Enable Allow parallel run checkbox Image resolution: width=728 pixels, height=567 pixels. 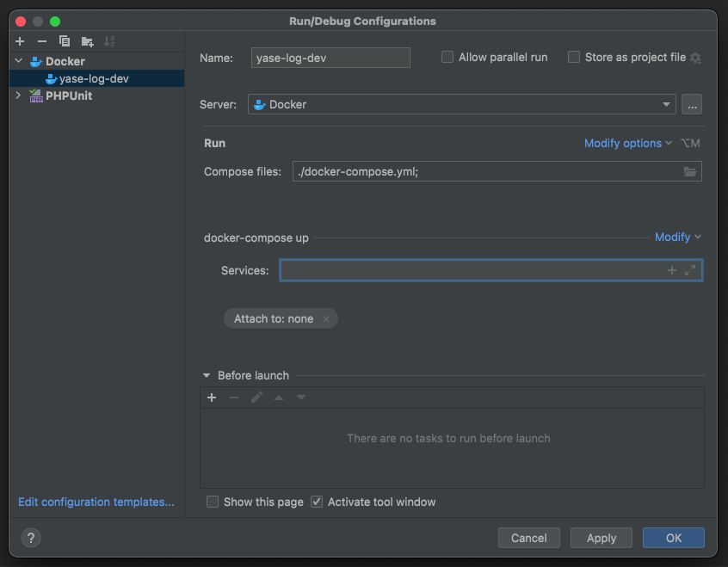click(447, 58)
